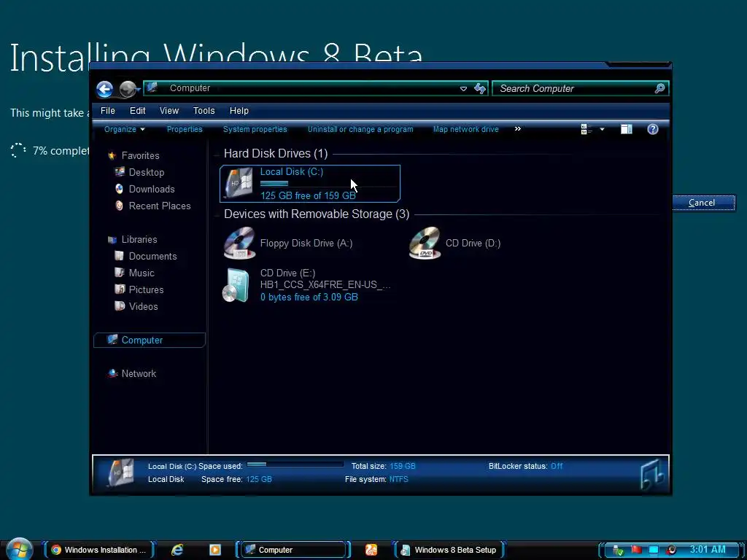
Task: Click File system value NTFS
Action: point(399,479)
